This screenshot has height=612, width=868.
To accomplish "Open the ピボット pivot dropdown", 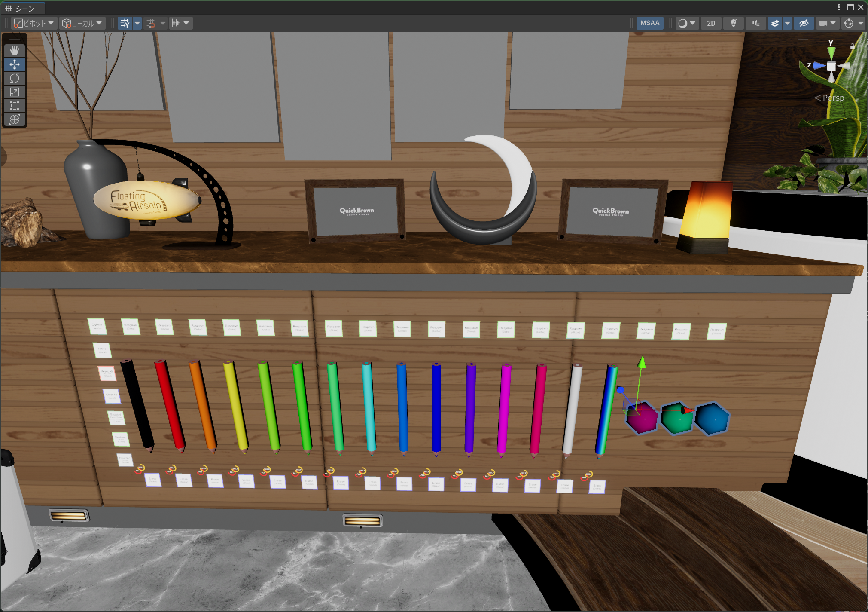I will (x=34, y=23).
